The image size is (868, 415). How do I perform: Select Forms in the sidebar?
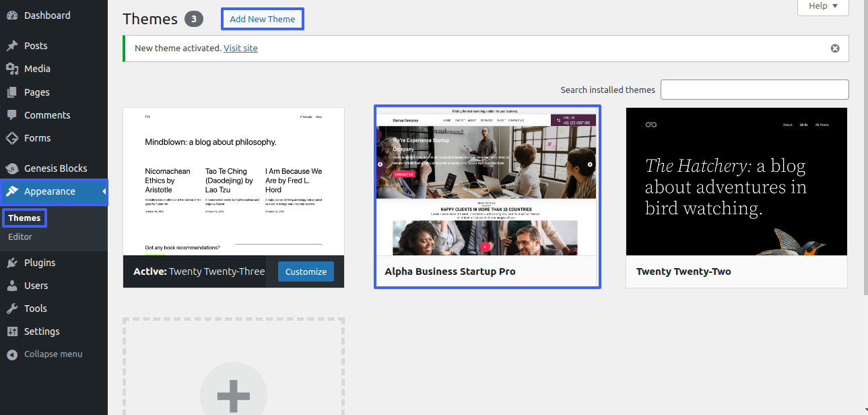[54, 138]
